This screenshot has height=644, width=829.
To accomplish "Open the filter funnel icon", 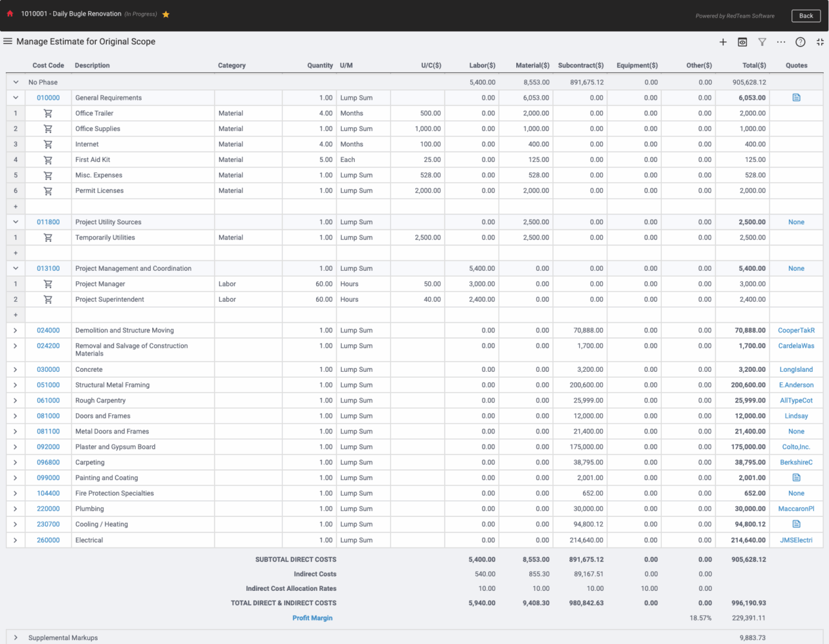I will pyautogui.click(x=762, y=42).
